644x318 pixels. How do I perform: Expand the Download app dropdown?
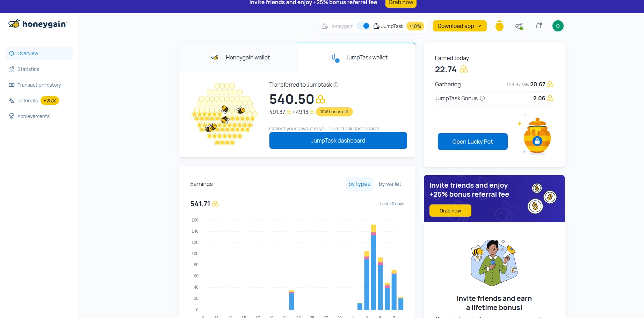(x=460, y=26)
